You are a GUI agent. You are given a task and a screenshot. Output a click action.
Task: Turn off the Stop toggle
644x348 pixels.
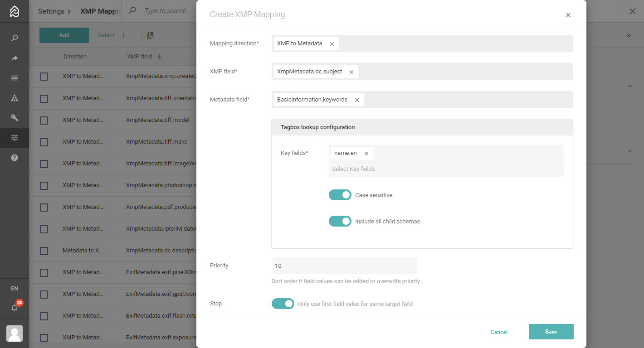click(283, 304)
